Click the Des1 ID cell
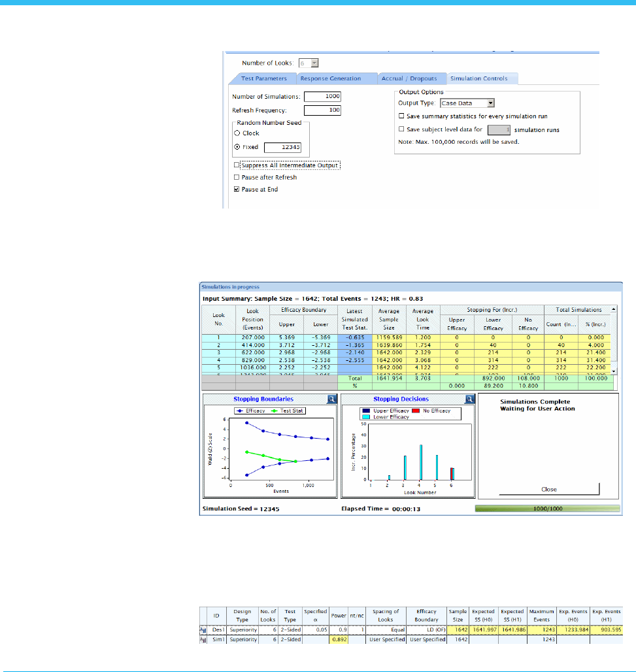 pos(216,630)
